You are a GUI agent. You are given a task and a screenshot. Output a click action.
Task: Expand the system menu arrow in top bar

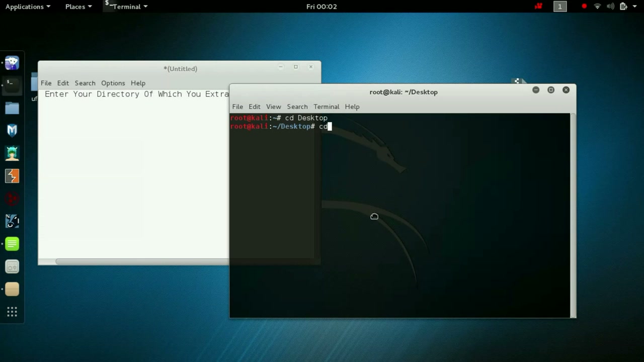tap(633, 7)
